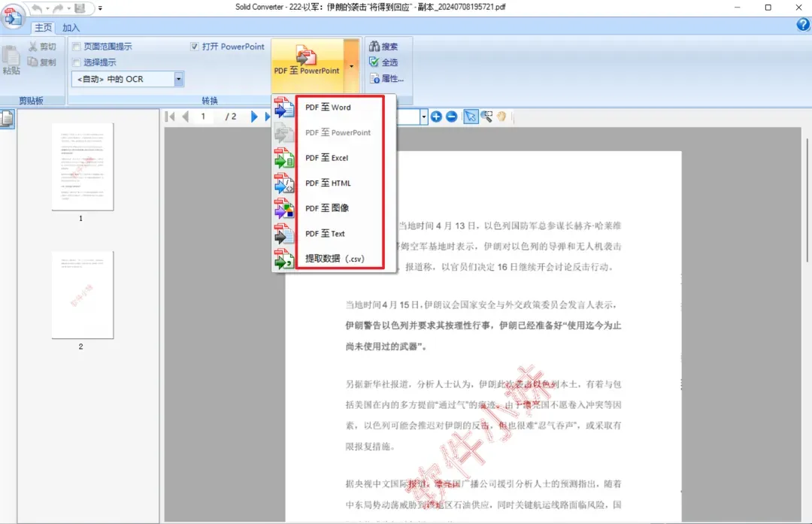This screenshot has height=524, width=812.
Task: Enable the 选择提示 checkbox
Action: [77, 62]
